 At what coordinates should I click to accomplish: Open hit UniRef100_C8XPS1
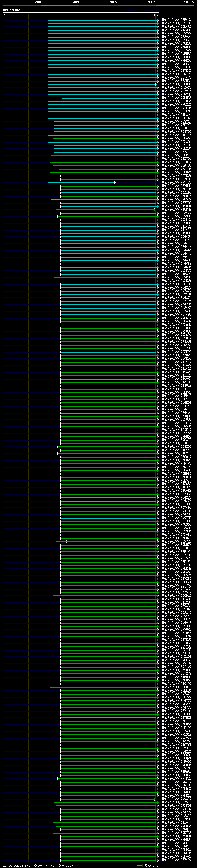(x=176, y=270)
